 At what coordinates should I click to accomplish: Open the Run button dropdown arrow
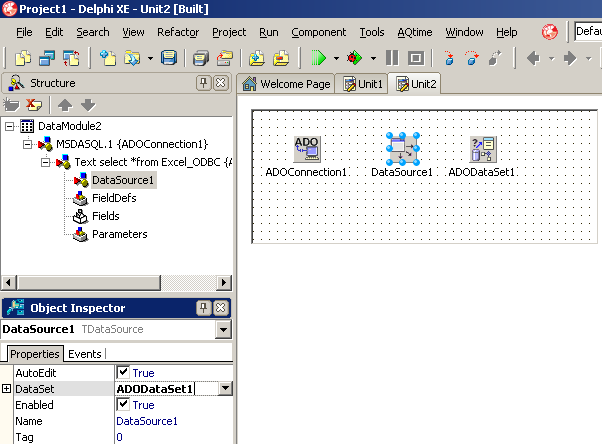coord(336,58)
